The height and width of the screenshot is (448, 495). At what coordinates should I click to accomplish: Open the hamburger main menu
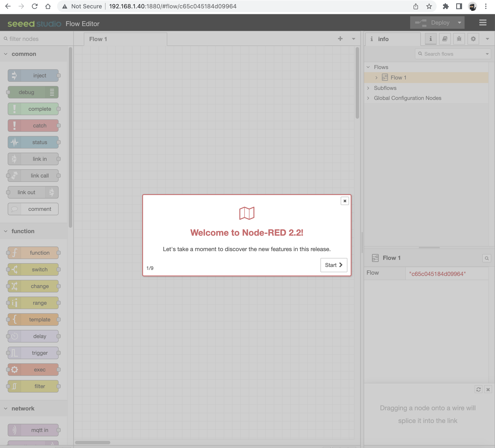483,23
